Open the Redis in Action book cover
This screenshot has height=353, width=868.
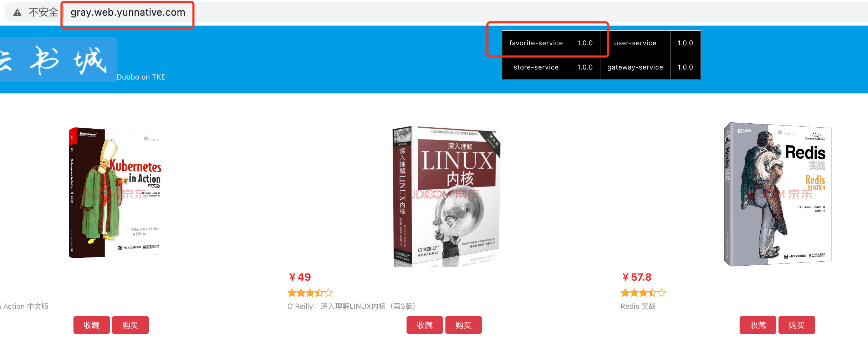click(778, 194)
